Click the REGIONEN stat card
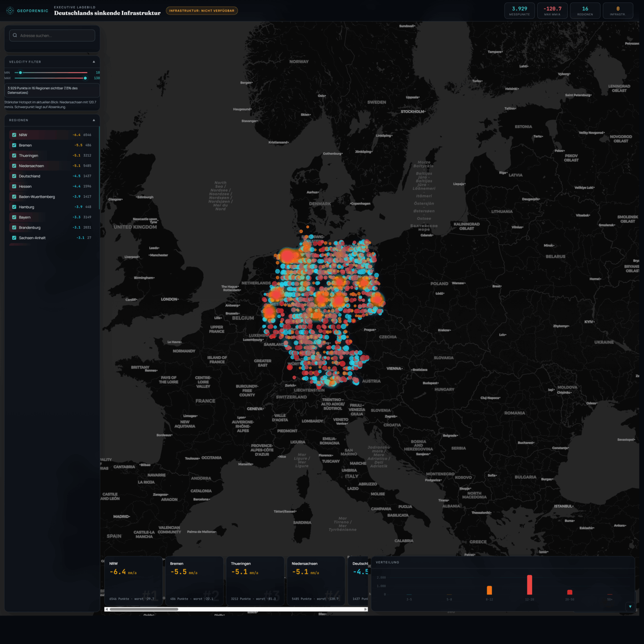 pyautogui.click(x=585, y=10)
